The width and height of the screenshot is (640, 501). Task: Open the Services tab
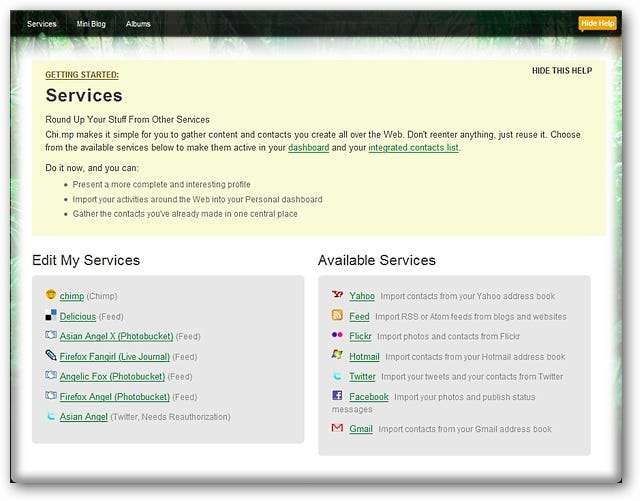[42, 24]
